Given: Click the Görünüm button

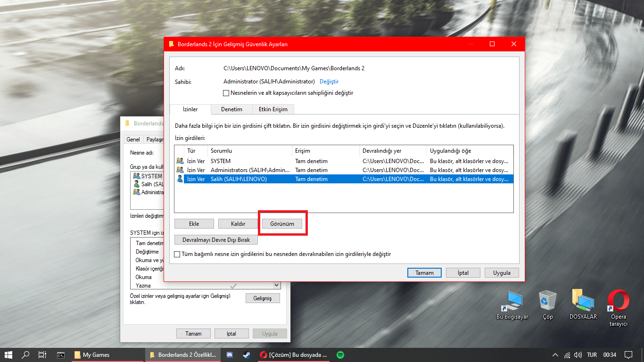Looking at the screenshot, I should (x=282, y=224).
